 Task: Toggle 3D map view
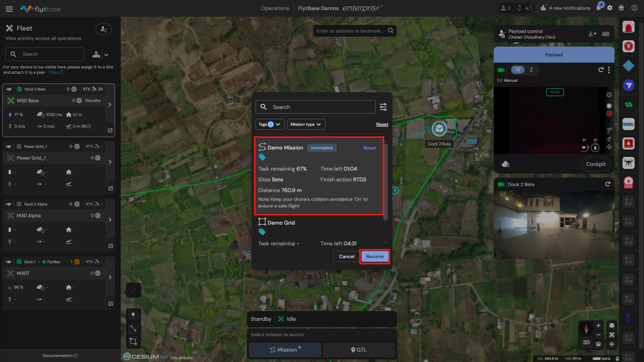[x=586, y=343]
